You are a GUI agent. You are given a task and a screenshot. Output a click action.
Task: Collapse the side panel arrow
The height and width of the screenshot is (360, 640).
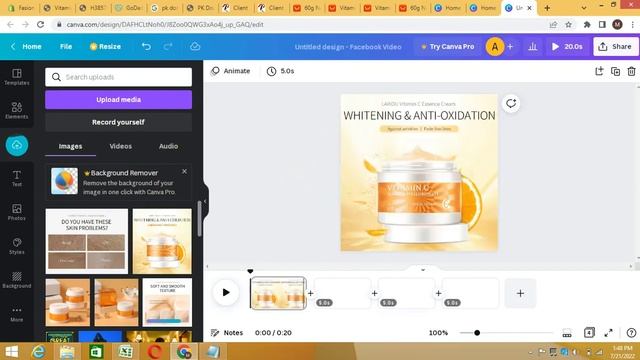coord(205,201)
